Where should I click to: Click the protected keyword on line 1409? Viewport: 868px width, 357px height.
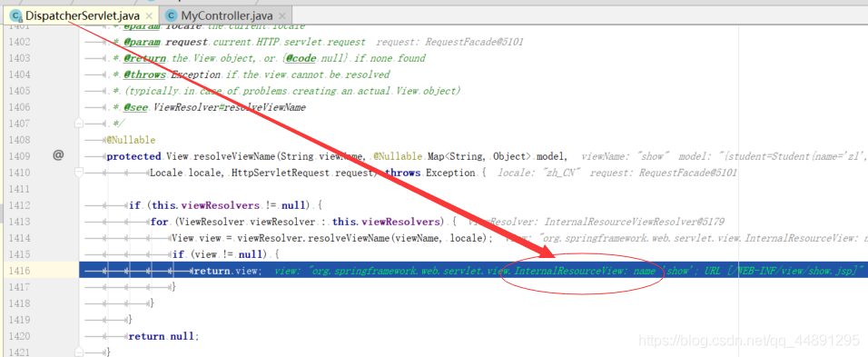[134, 156]
